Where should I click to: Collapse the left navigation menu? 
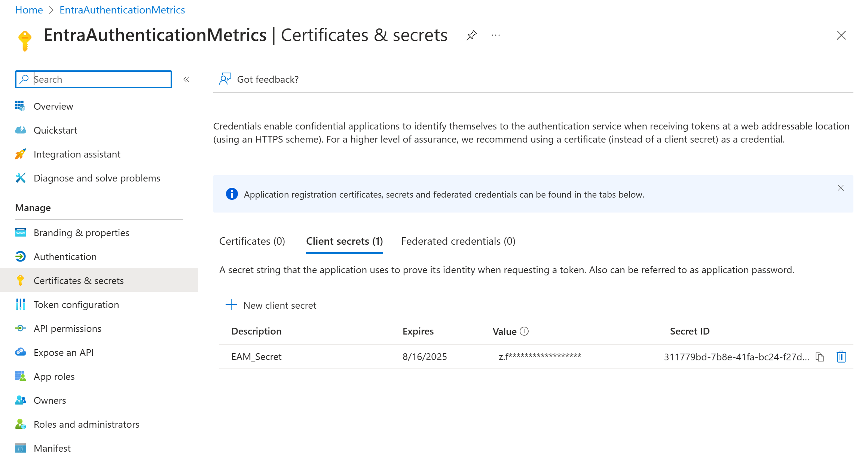(x=186, y=79)
